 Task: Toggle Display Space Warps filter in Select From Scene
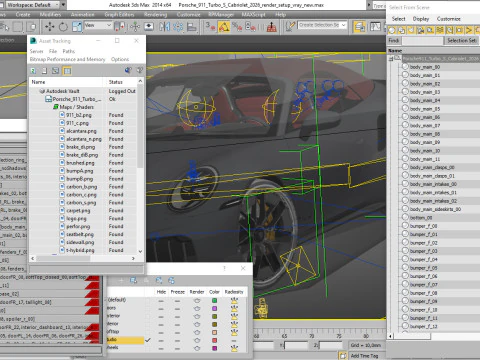[440, 30]
